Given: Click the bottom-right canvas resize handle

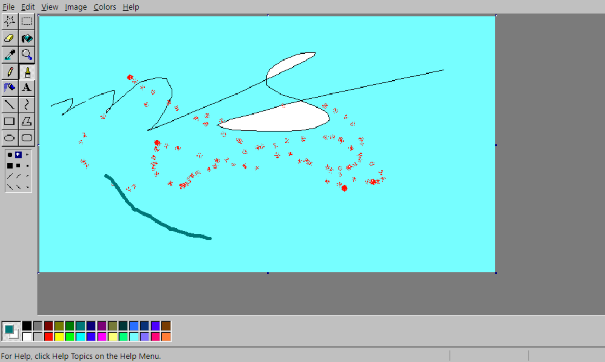Looking at the screenshot, I should (x=496, y=273).
